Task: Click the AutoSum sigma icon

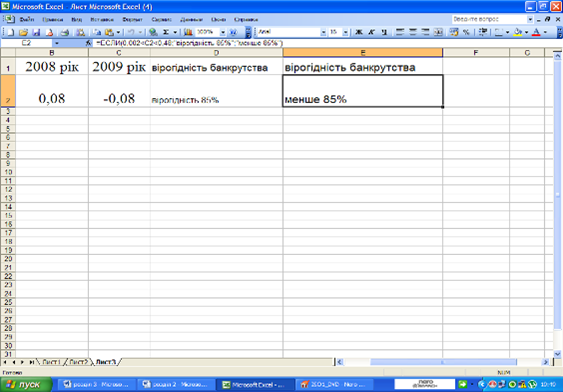Action: coord(166,32)
